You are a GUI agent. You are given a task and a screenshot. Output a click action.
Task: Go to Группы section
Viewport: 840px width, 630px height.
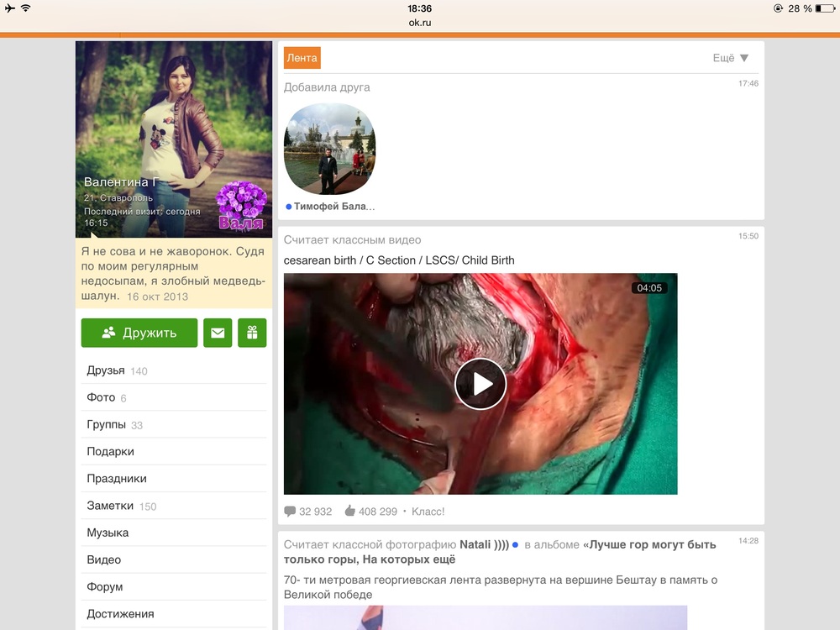[x=106, y=424]
